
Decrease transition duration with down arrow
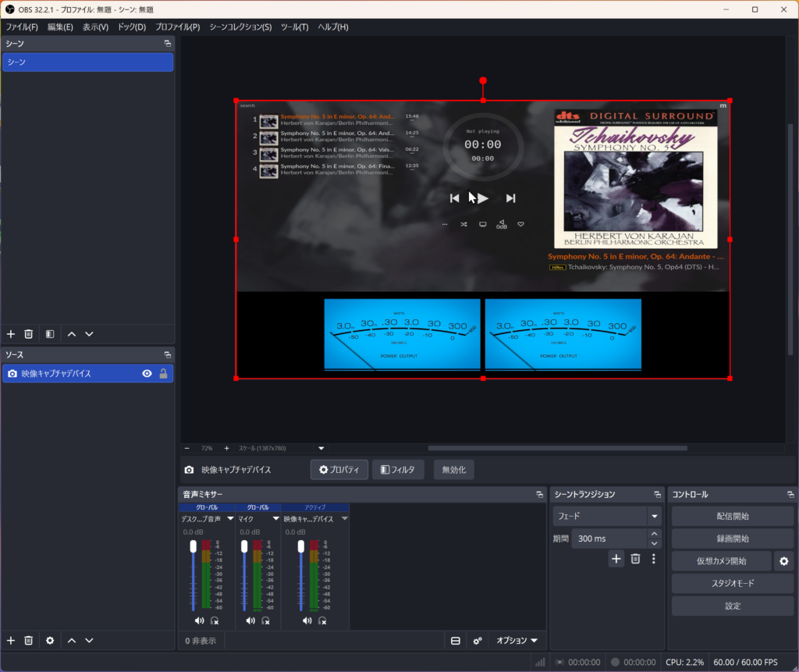click(655, 543)
